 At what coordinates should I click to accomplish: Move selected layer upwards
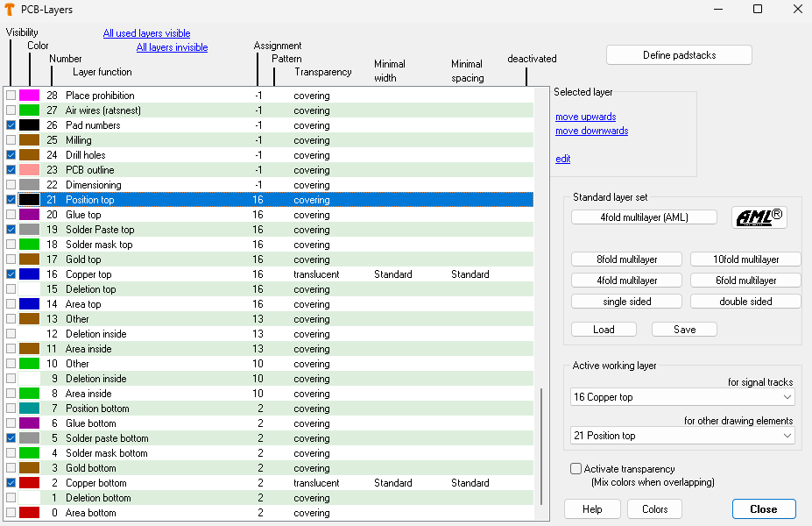point(585,117)
